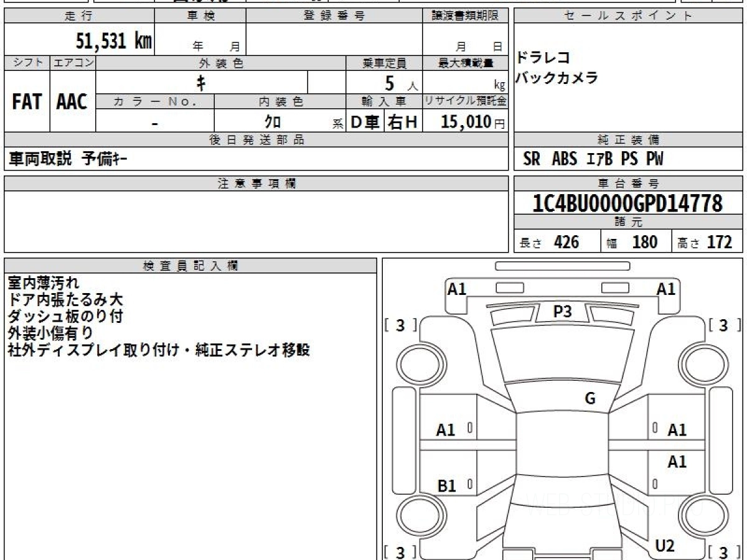Click the upper-right [ 3 ] tire rating
This screenshot has height=560, width=747.
coord(723,325)
